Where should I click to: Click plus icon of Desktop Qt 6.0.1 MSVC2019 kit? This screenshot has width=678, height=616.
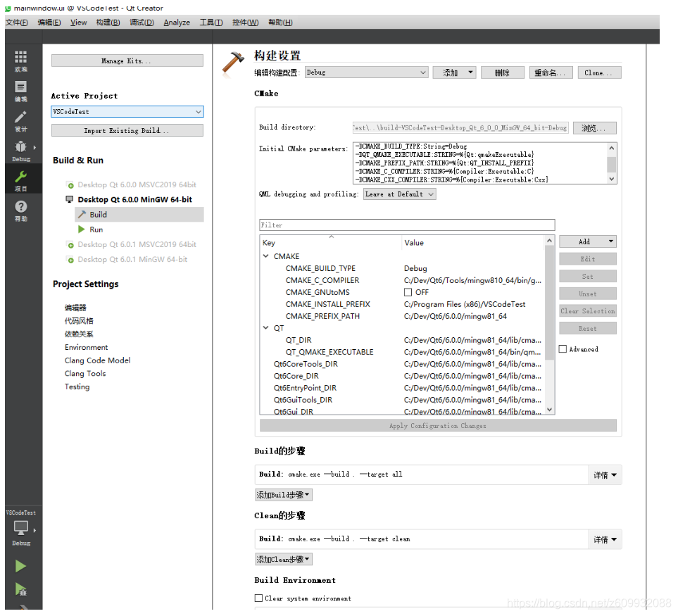click(70, 245)
